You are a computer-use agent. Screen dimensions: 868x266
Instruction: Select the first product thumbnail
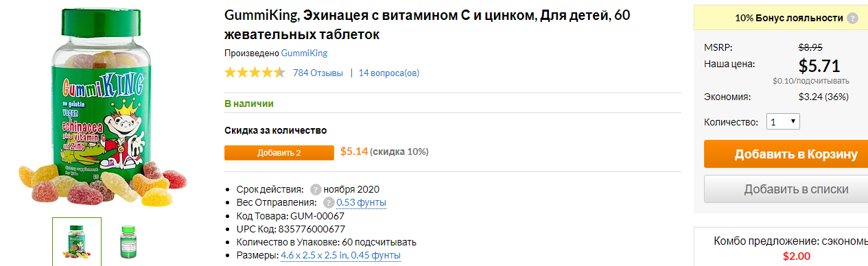(x=77, y=241)
